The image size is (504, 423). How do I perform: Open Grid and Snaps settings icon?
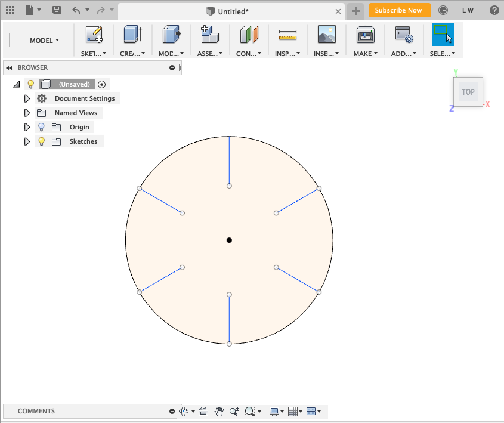coord(293,411)
